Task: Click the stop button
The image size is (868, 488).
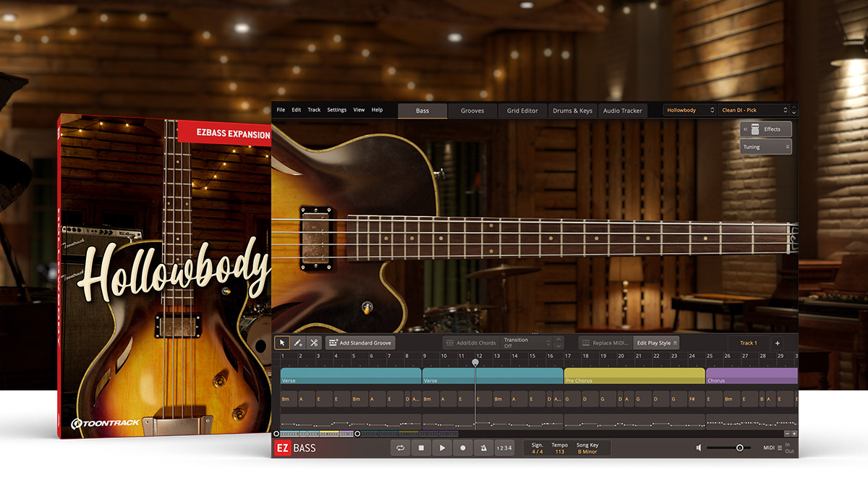Action: 421,448
